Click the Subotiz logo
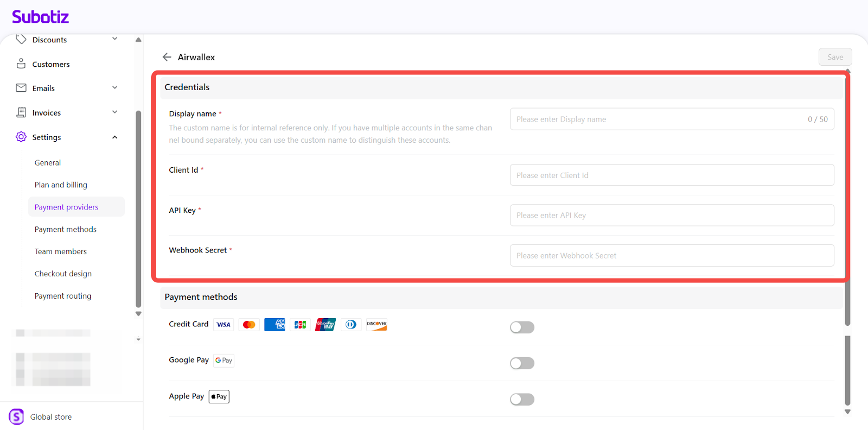The height and width of the screenshot is (430, 868). click(40, 17)
